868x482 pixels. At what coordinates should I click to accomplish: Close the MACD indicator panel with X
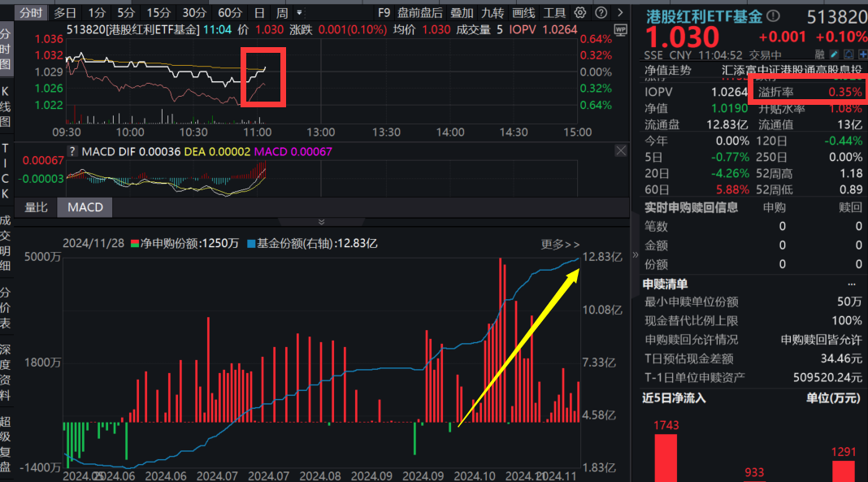click(621, 150)
